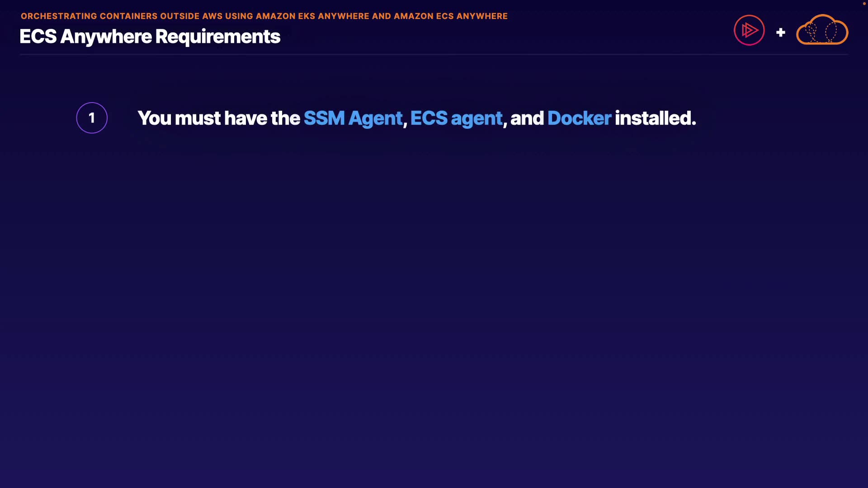
Task: Click "OUTSIDE AWS" in the orange header
Action: (x=191, y=16)
